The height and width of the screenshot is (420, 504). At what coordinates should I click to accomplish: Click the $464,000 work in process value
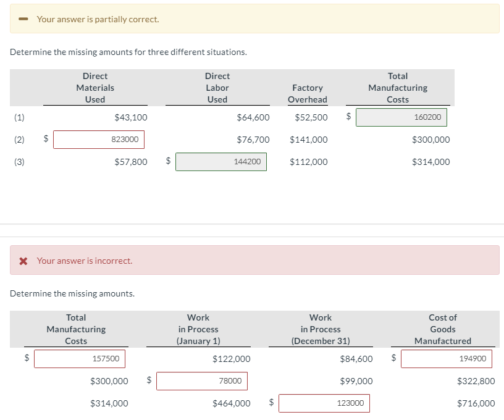(x=232, y=403)
